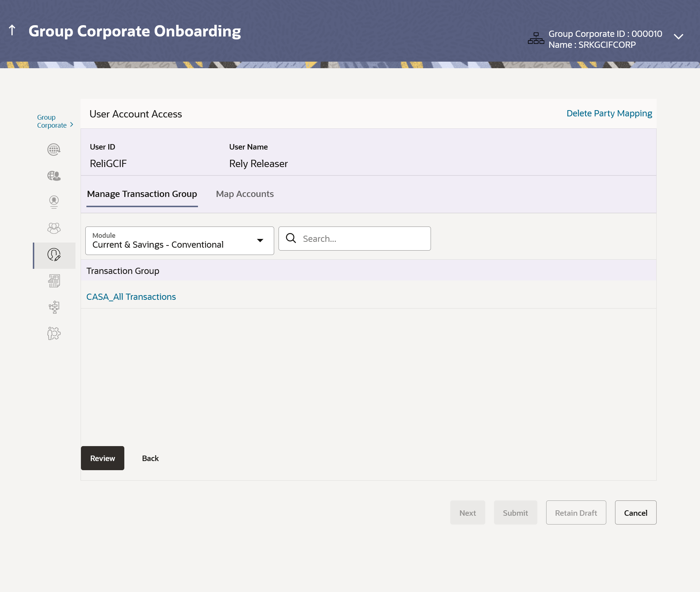
Task: Open the globe with businessman sidebar step
Action: (54, 176)
